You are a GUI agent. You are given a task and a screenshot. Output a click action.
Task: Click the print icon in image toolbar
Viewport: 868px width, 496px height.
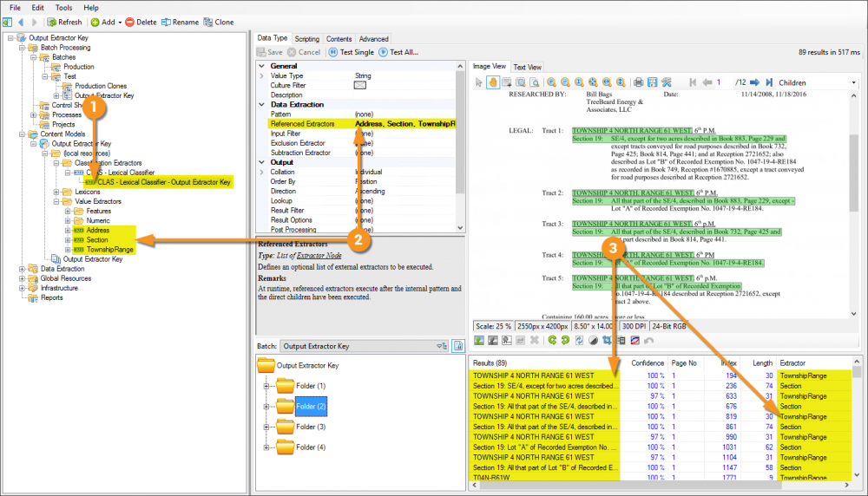[x=638, y=82]
